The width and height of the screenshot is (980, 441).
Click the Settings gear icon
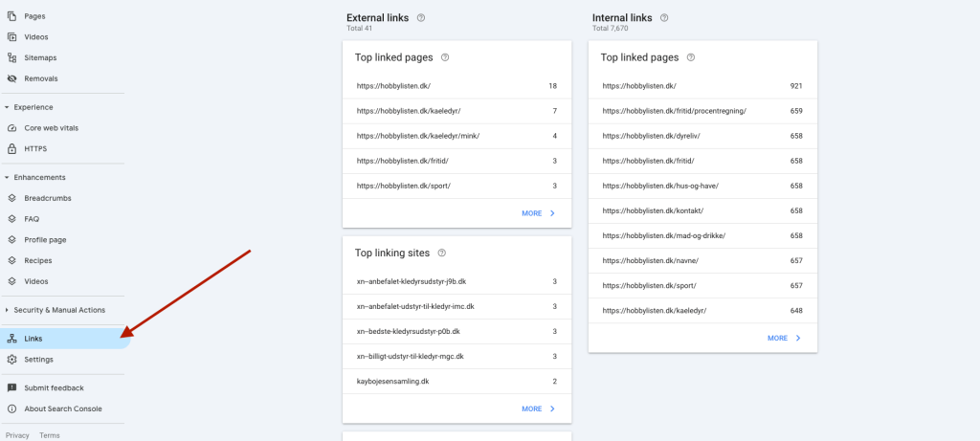[x=11, y=359]
